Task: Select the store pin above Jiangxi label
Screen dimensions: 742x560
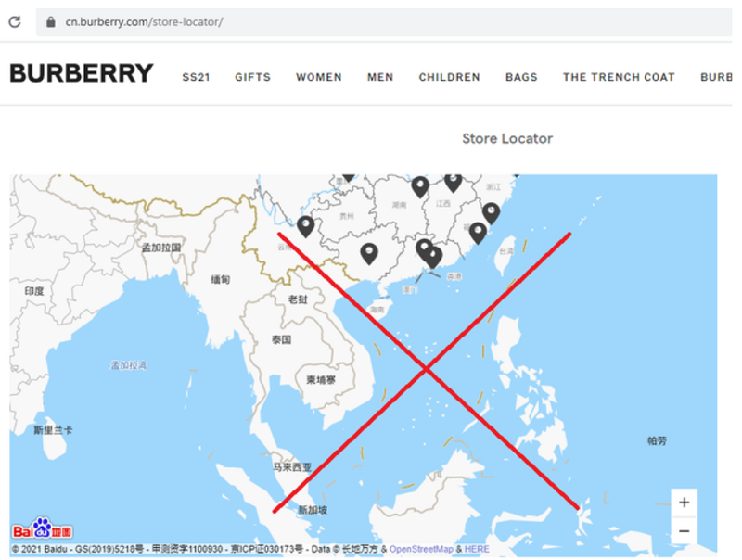Action: click(453, 181)
